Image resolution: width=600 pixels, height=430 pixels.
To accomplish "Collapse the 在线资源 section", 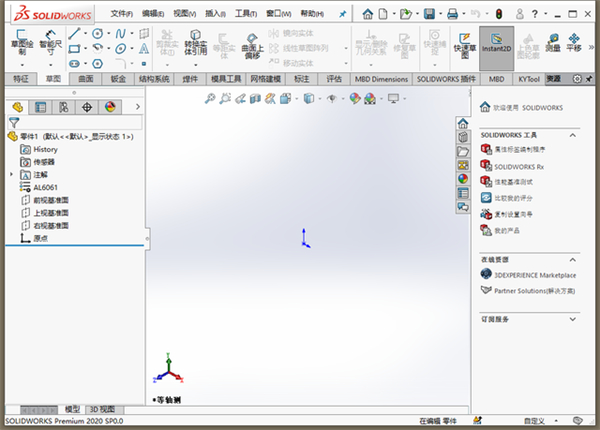I will coord(573,257).
